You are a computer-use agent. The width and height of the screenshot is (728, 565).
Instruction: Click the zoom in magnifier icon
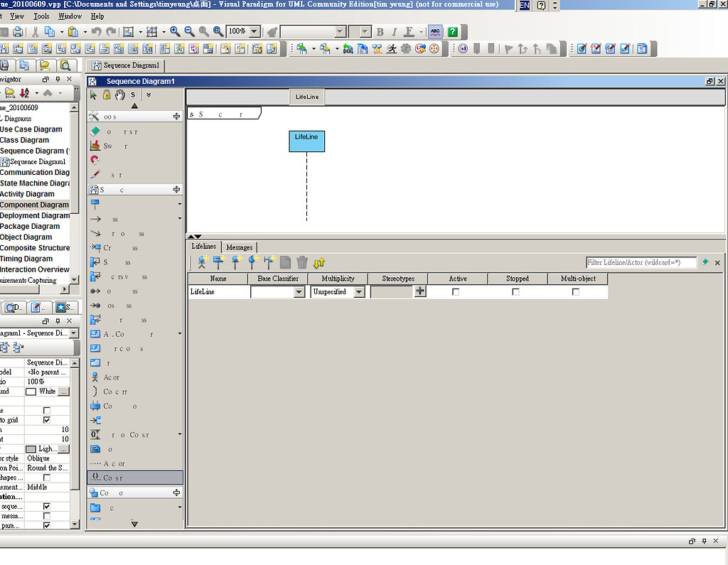pyautogui.click(x=175, y=31)
